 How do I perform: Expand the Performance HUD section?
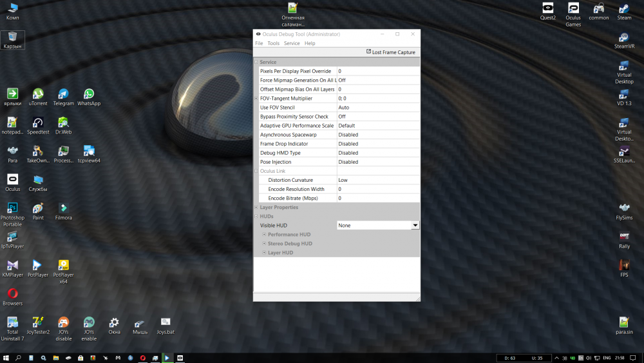(264, 235)
